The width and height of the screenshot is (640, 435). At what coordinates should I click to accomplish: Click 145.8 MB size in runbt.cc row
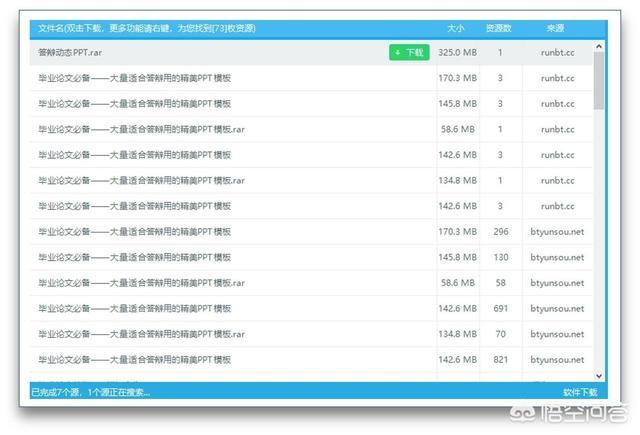[458, 104]
